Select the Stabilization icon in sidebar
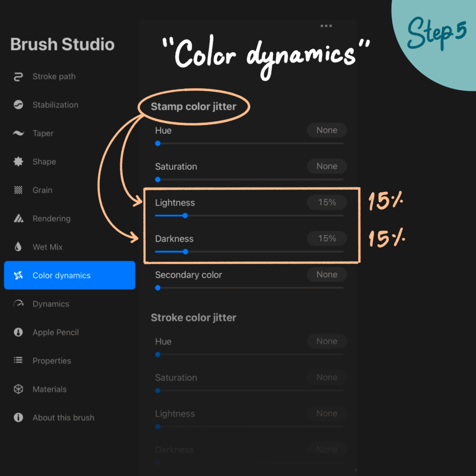476x476 pixels. point(18,105)
